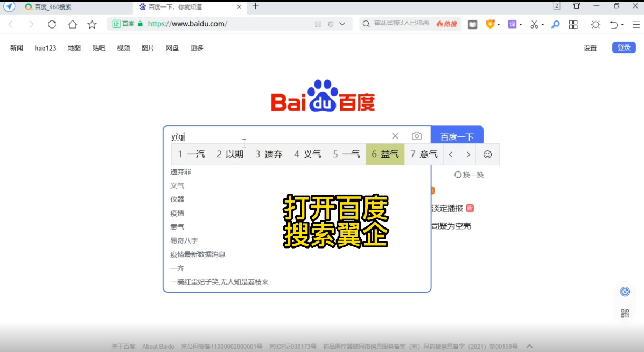Select the scissors screenshot tool
Viewport: 644px width, 352px height.
[x=534, y=25]
